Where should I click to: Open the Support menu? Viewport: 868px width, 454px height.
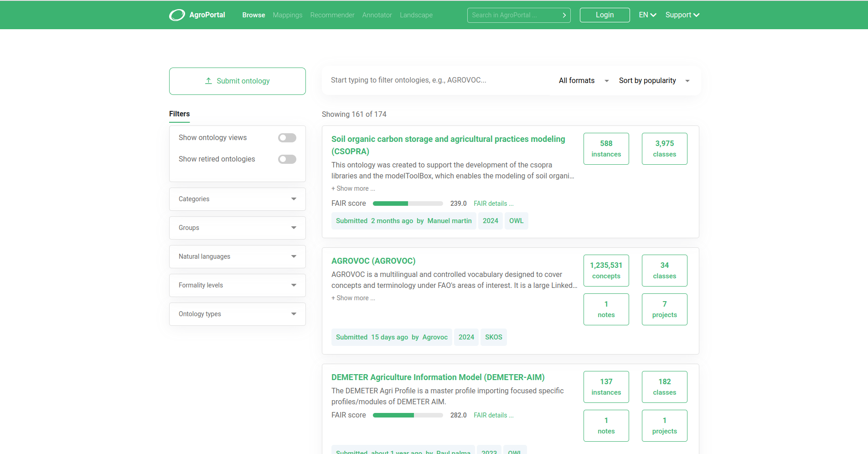[682, 15]
